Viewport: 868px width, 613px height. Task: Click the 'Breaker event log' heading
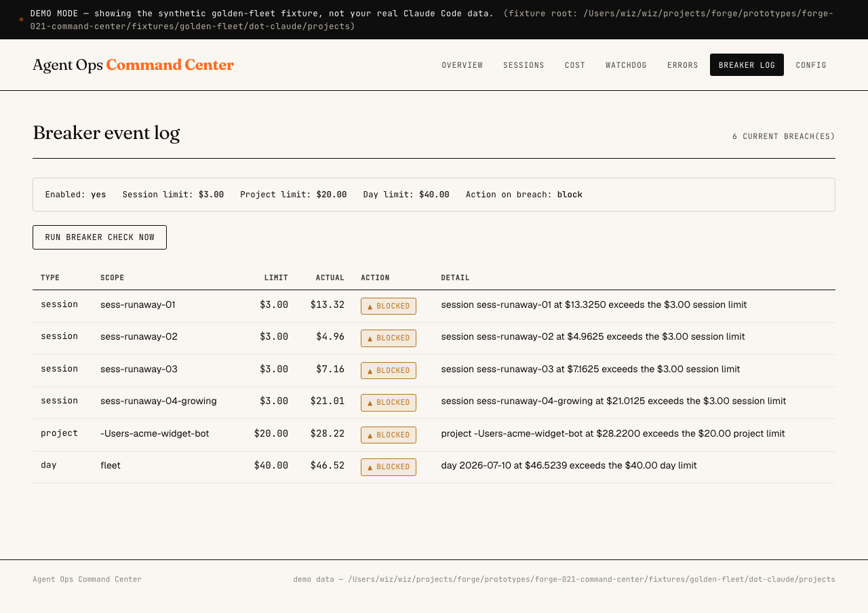coord(106,133)
